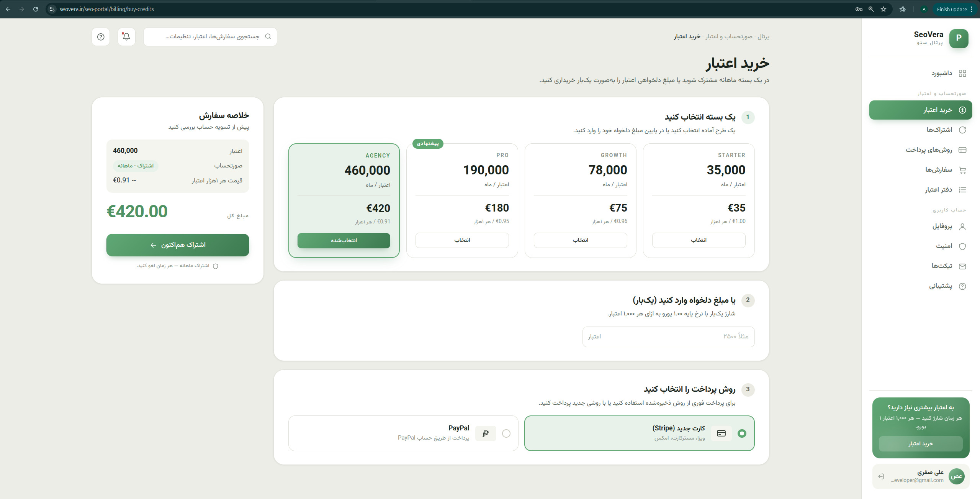Click the €420.00 total amount
Image resolution: width=980 pixels, height=499 pixels.
tap(137, 212)
